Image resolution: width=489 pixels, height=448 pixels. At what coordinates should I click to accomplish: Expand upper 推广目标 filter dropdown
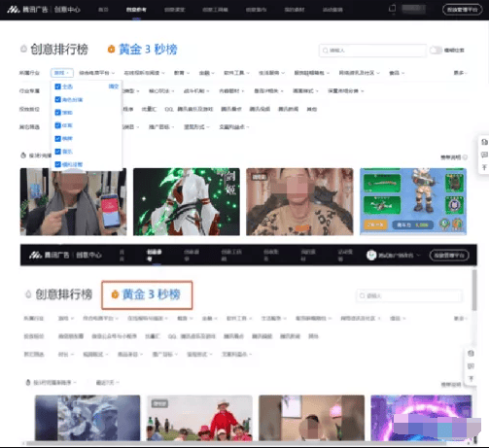tap(161, 127)
